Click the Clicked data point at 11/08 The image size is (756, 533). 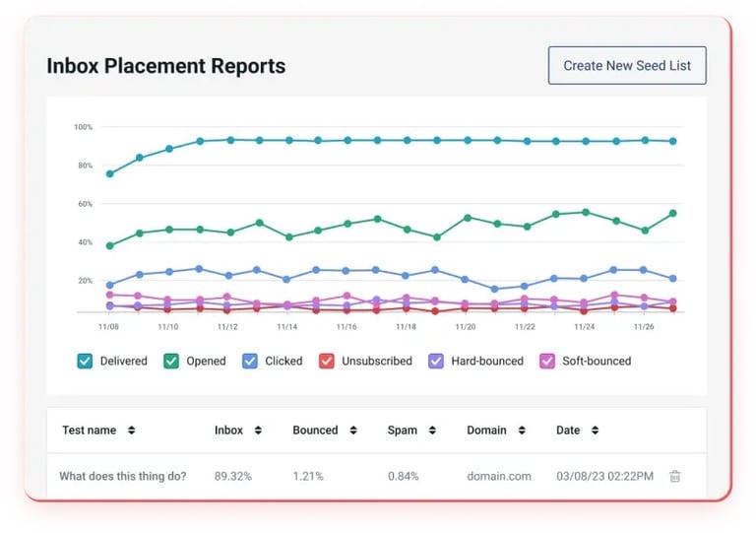coord(110,285)
